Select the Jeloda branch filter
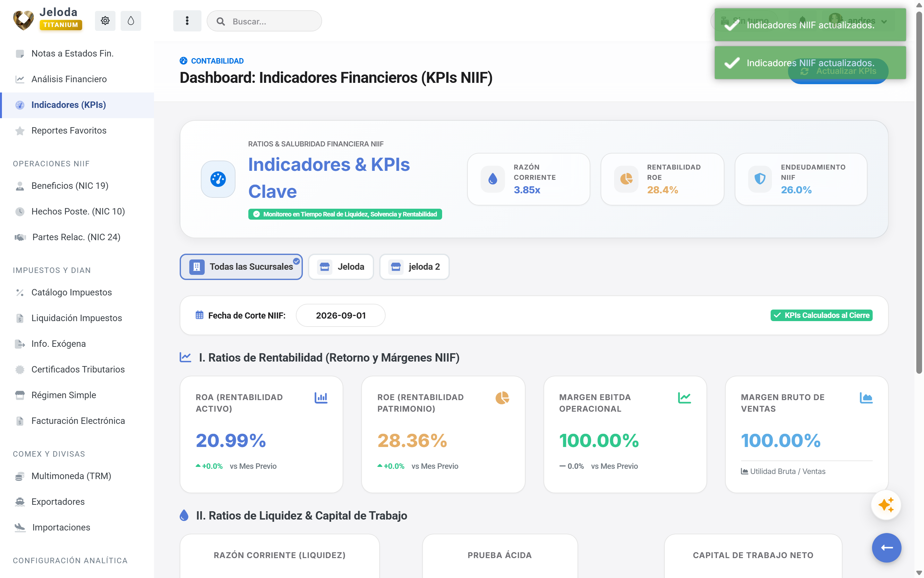Image resolution: width=924 pixels, height=578 pixels. (x=341, y=267)
